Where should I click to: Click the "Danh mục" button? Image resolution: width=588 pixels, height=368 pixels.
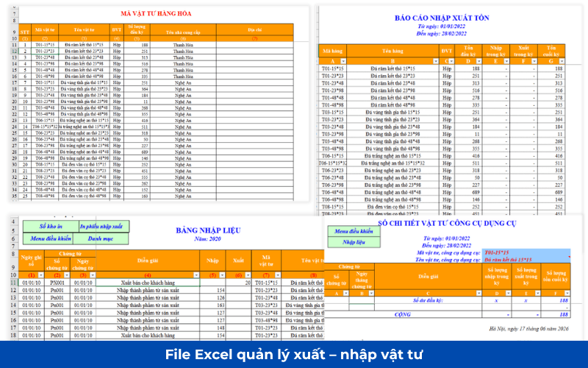point(101,238)
